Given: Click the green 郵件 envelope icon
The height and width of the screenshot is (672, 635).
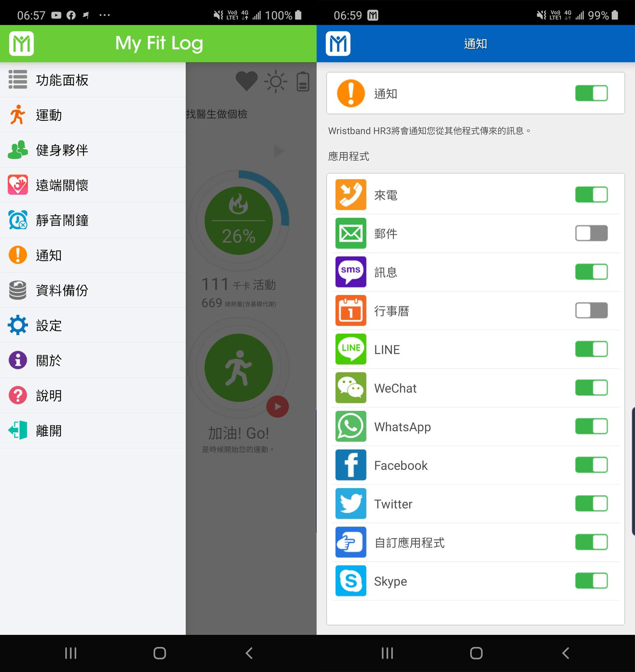Looking at the screenshot, I should [351, 233].
